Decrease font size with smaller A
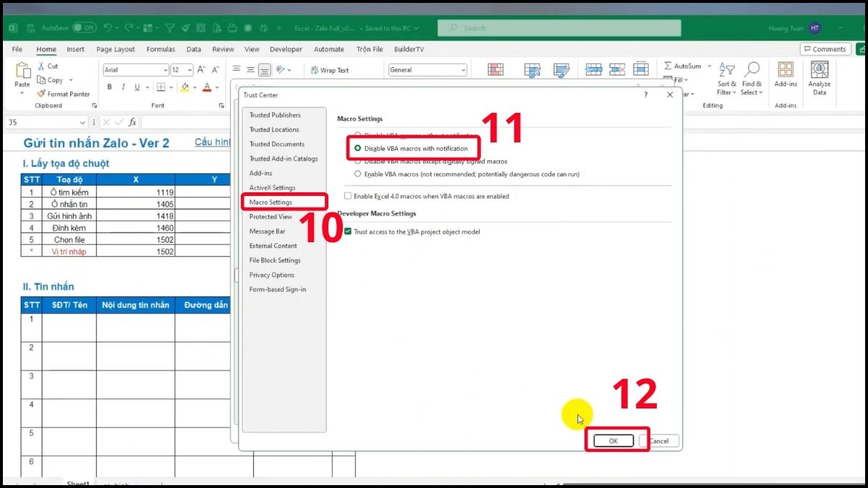Image resolution: width=868 pixels, height=488 pixels. pyautogui.click(x=215, y=70)
